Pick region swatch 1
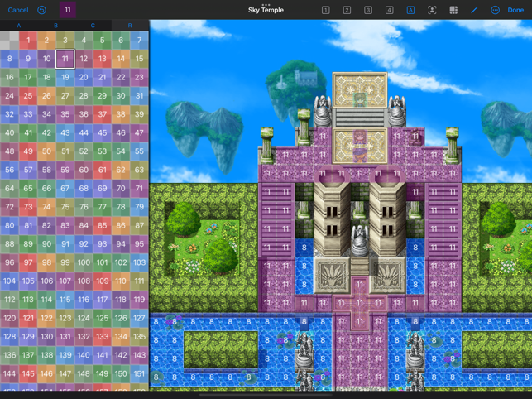The image size is (532, 399). [28, 40]
